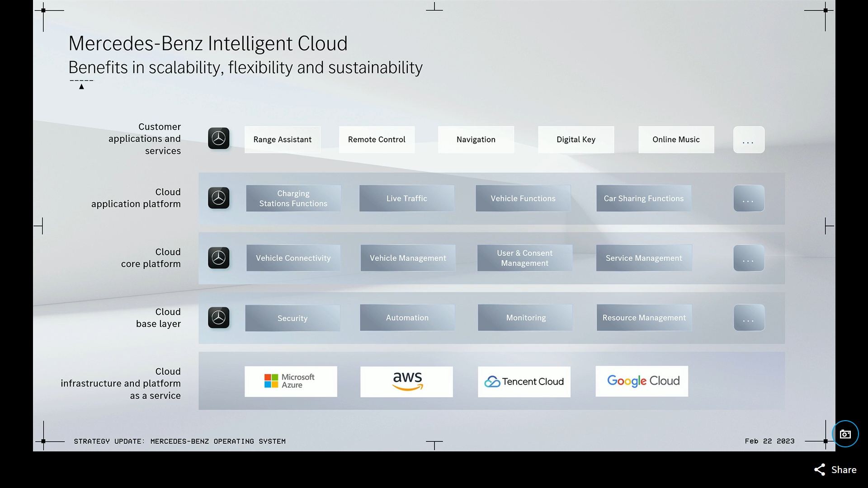Click the Mercedes logo in Customer applications row
Image resolution: width=868 pixels, height=488 pixels.
coord(219,139)
